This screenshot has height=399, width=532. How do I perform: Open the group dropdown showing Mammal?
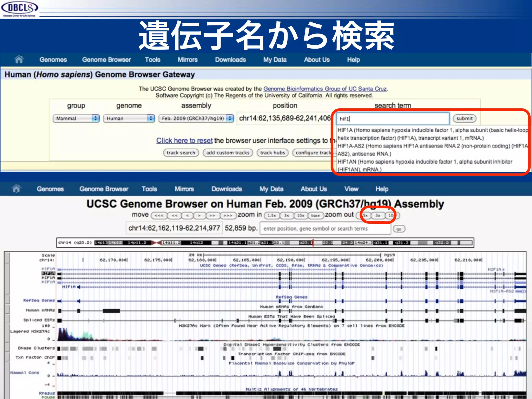[x=76, y=118]
